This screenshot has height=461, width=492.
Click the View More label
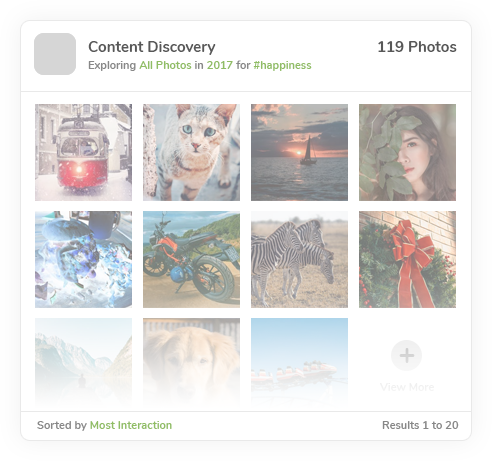(x=407, y=387)
